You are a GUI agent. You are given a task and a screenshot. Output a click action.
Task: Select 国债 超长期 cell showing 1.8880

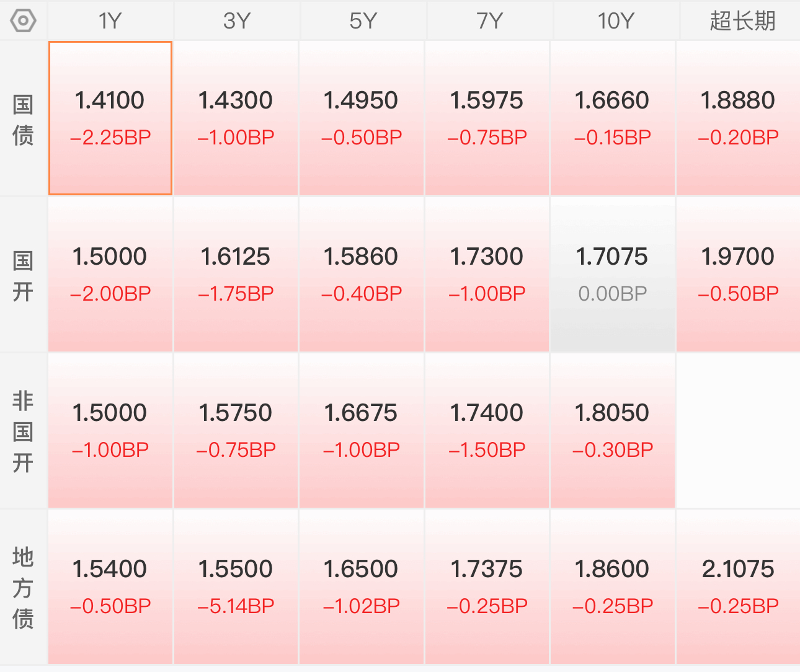(738, 118)
